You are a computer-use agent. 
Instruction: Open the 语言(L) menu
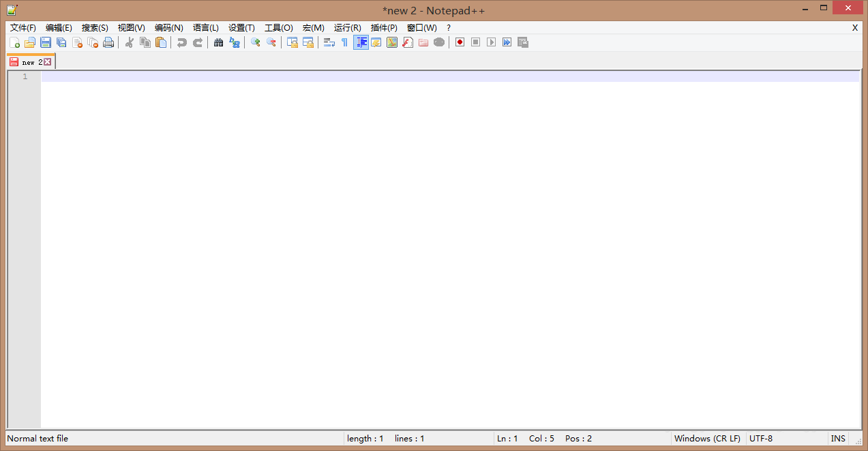tap(206, 28)
